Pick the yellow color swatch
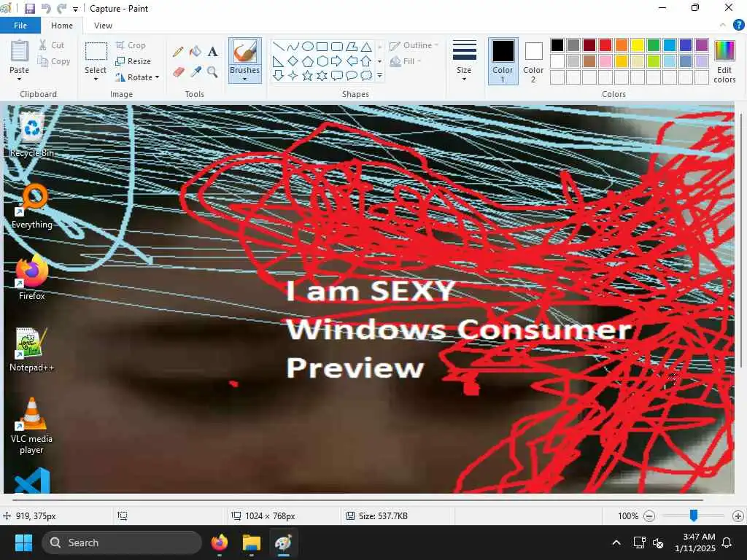747x560 pixels. point(638,45)
